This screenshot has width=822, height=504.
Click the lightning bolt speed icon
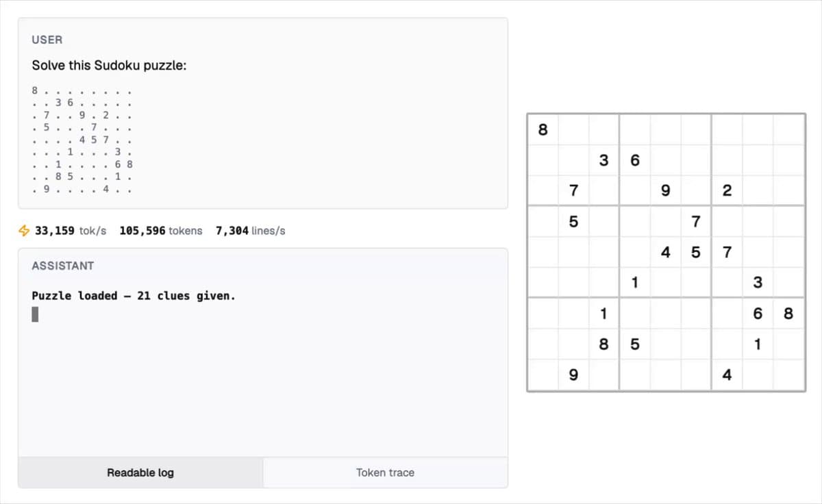click(24, 231)
